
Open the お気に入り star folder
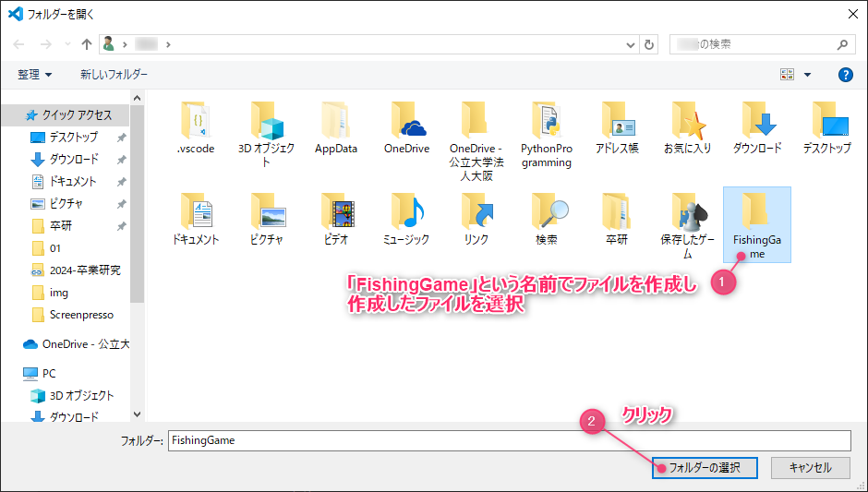coord(686,120)
